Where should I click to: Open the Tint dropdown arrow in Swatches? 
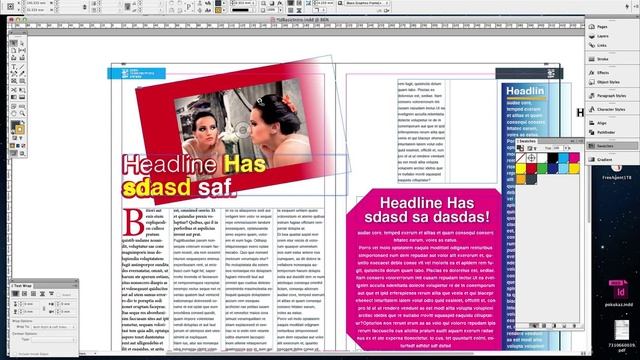click(x=567, y=148)
